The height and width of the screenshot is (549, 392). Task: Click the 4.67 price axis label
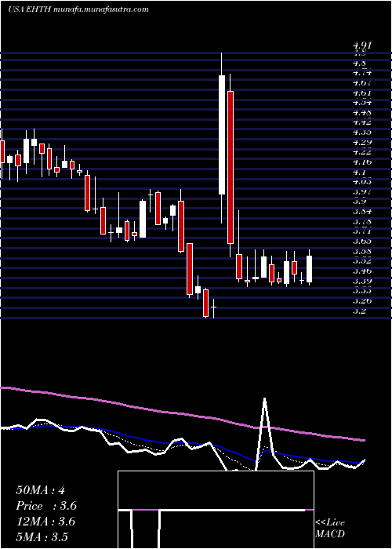pos(362,83)
